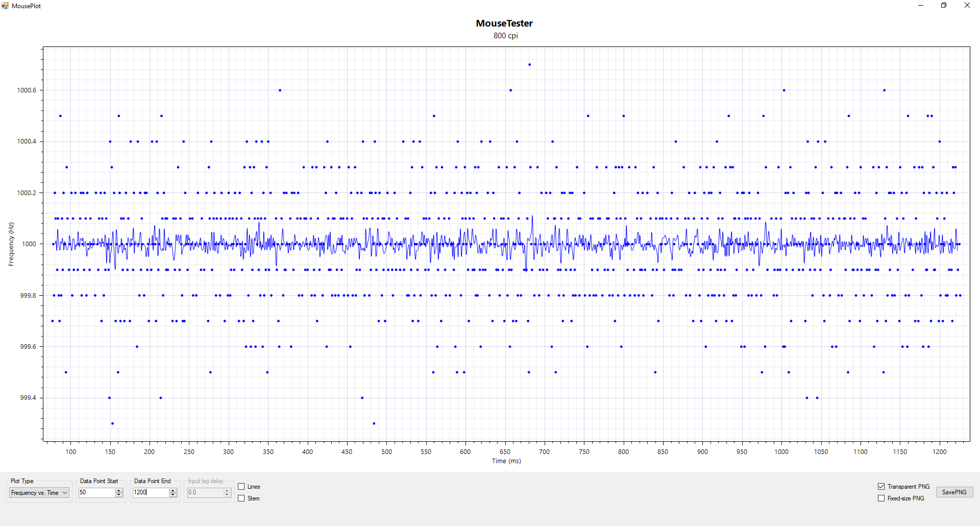The height and width of the screenshot is (526, 980).
Task: Click the Time (ms) axis label
Action: 506,461
